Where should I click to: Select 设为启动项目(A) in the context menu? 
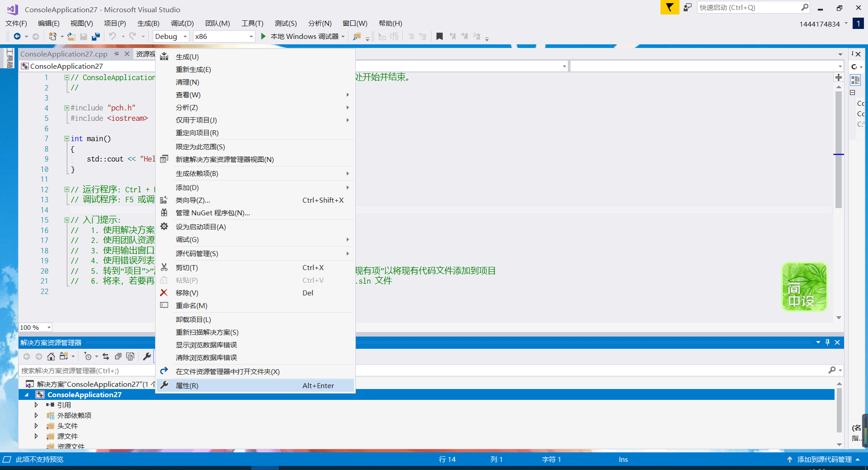(255, 227)
